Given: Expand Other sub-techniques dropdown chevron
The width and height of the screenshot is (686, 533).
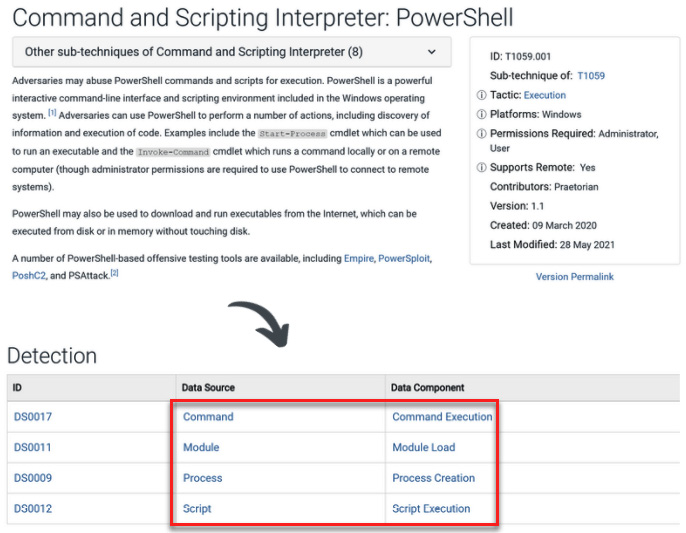Looking at the screenshot, I should [431, 52].
